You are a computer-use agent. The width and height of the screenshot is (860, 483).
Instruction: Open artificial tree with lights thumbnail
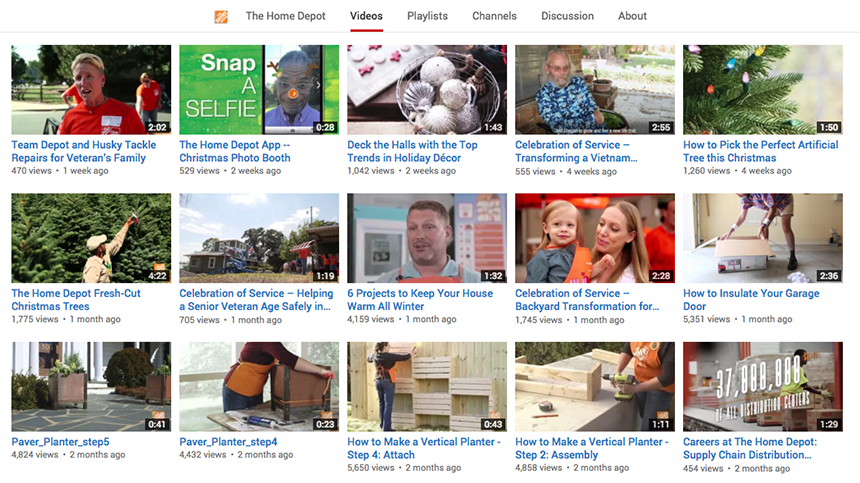click(x=763, y=89)
